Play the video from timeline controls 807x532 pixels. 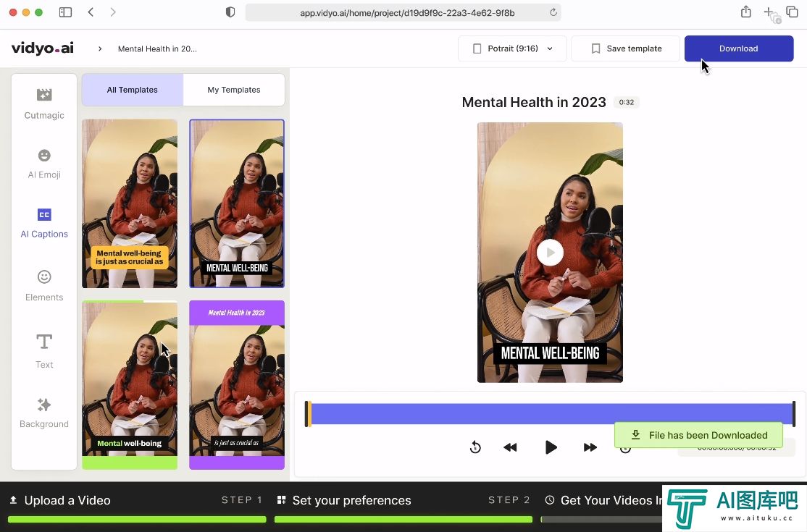pos(551,447)
